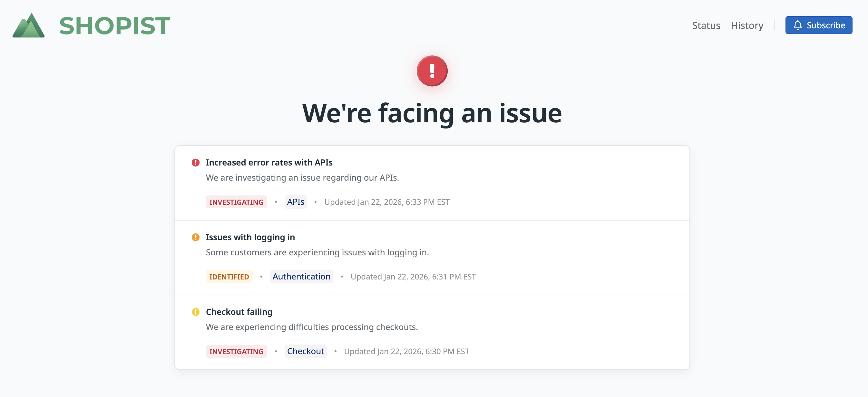Open the SHOPIST brand name link
Viewport: 868px width, 397px height.
pos(114,25)
